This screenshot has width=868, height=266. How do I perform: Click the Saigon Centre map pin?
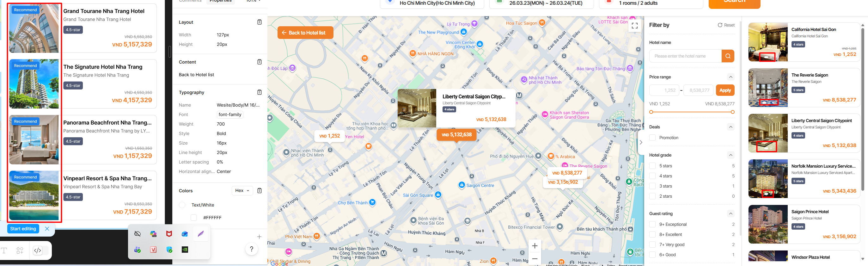(x=462, y=185)
